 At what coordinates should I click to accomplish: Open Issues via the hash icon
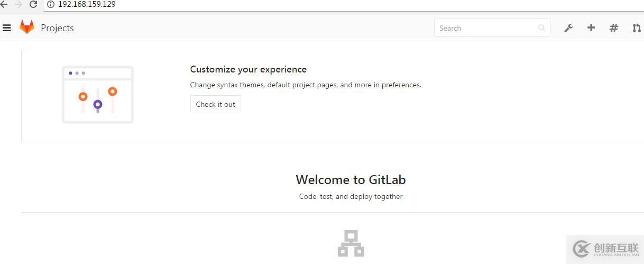pyautogui.click(x=614, y=28)
